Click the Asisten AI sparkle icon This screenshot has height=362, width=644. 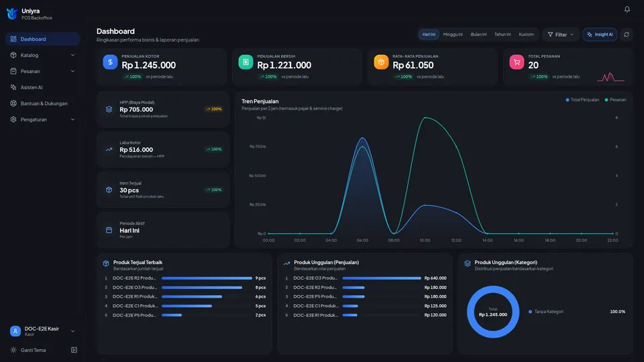[x=13, y=87]
